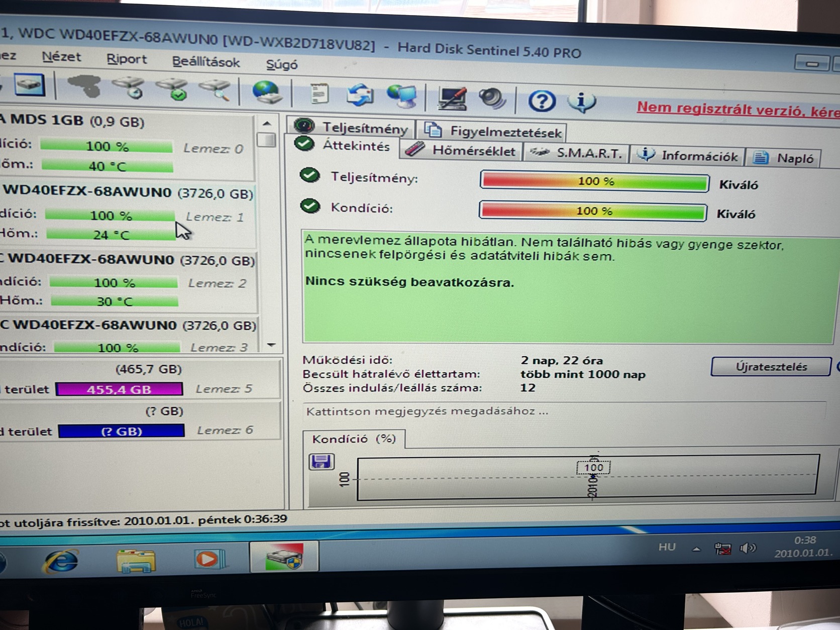The image size is (840, 630).
Task: Click the Lemez: 6 label
Action: pyautogui.click(x=225, y=431)
